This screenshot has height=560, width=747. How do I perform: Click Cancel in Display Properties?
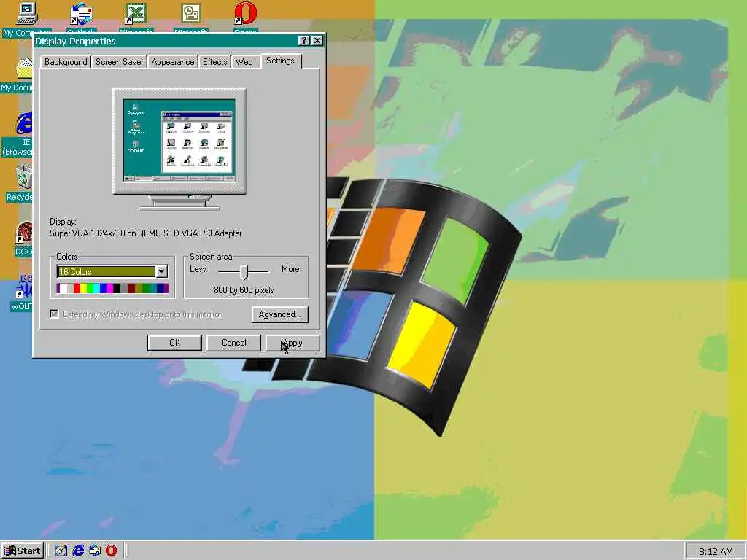pyautogui.click(x=234, y=343)
